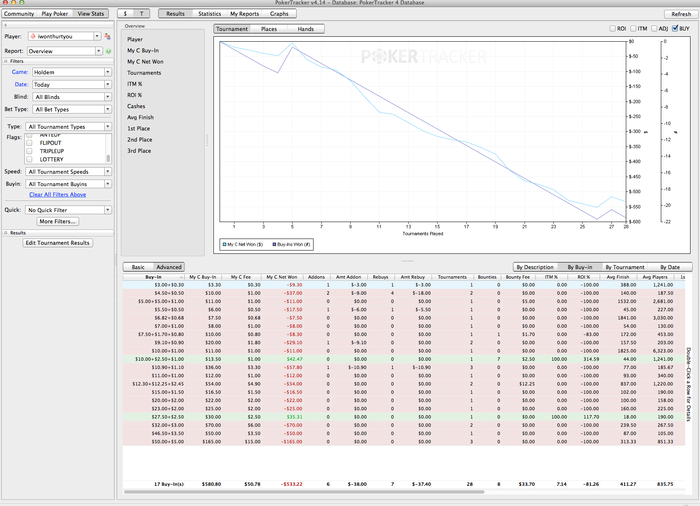Sort by the ROI % column header
The width and height of the screenshot is (700, 506).
tap(583, 277)
